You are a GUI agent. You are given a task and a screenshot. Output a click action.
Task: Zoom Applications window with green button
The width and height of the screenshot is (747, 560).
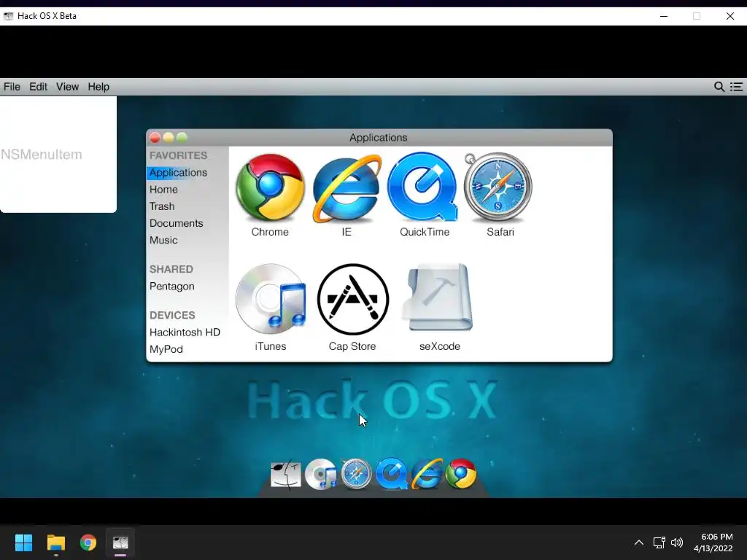pyautogui.click(x=182, y=138)
